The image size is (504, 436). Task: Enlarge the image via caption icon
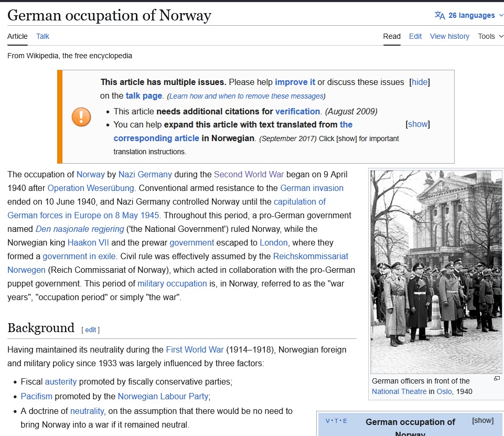[x=497, y=378]
